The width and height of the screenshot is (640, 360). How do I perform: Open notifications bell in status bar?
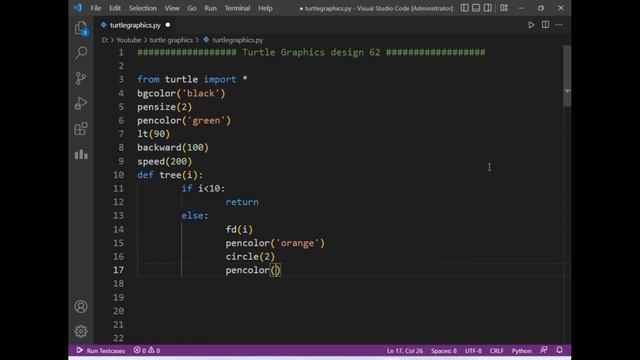559,350
